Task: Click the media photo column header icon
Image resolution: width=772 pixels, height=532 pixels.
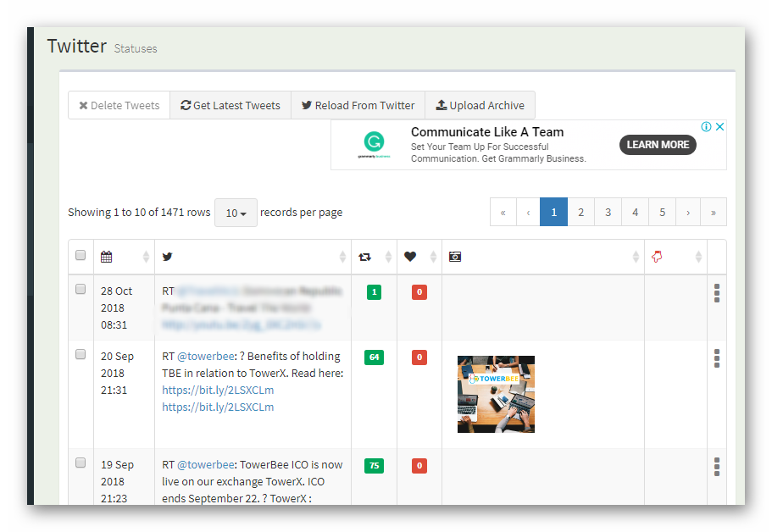Action: coord(455,257)
